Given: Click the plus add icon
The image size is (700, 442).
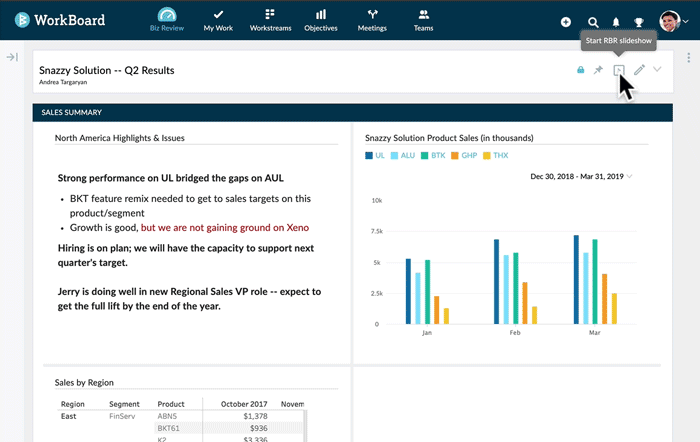Looking at the screenshot, I should [566, 22].
